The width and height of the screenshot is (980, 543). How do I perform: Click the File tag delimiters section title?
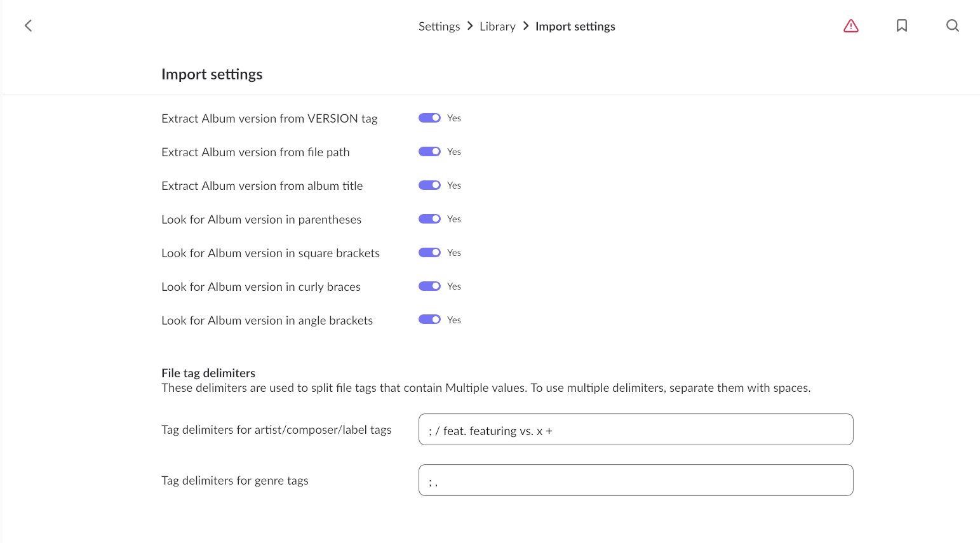click(208, 373)
